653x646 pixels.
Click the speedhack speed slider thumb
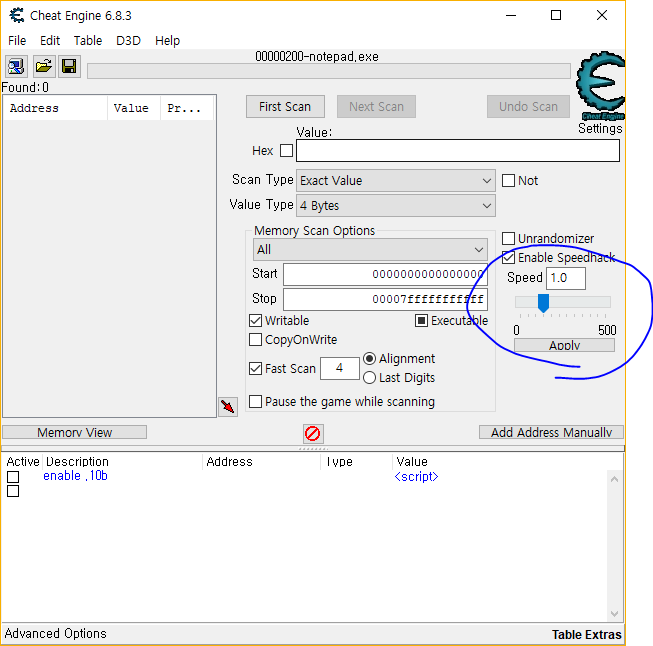pyautogui.click(x=543, y=303)
